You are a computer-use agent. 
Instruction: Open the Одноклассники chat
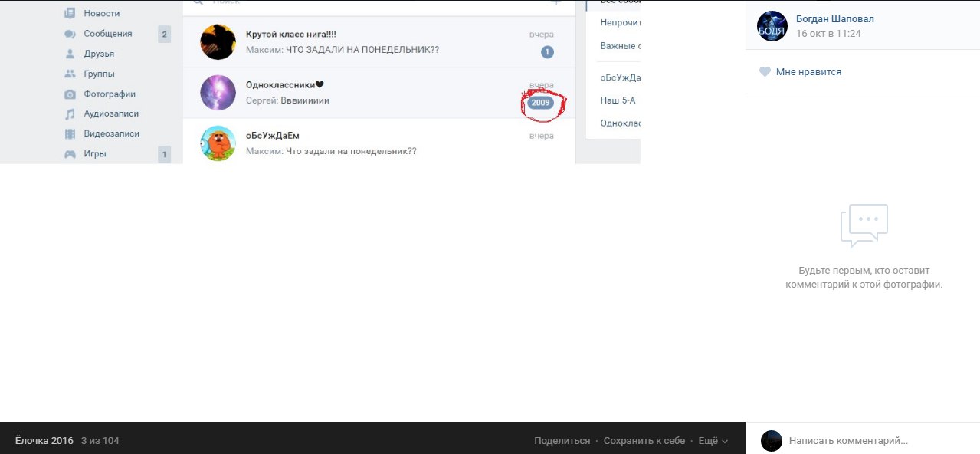pyautogui.click(x=379, y=93)
